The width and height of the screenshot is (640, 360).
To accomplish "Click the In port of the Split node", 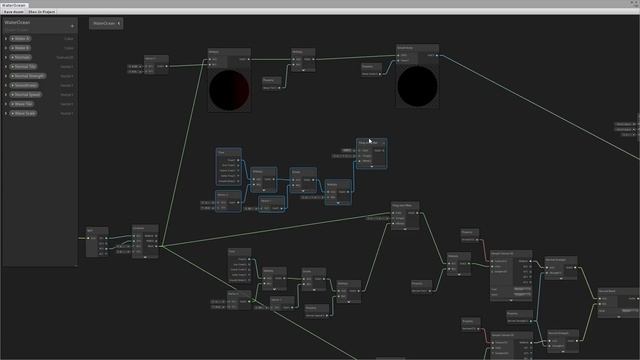I will (x=88, y=238).
